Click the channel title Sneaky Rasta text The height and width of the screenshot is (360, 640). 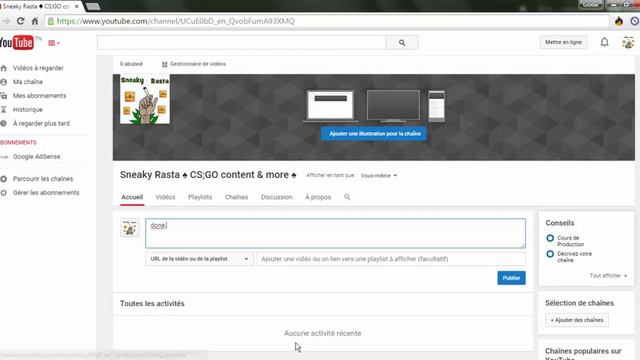tap(208, 175)
